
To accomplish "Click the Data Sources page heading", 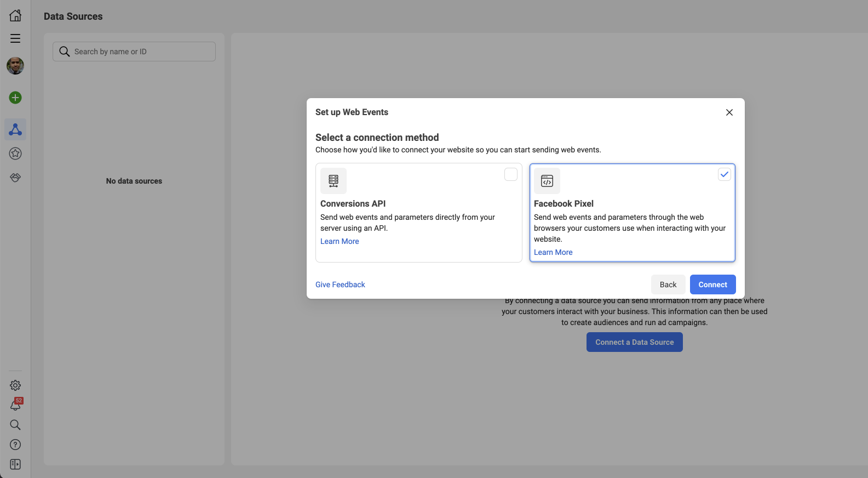I will pos(73,16).
